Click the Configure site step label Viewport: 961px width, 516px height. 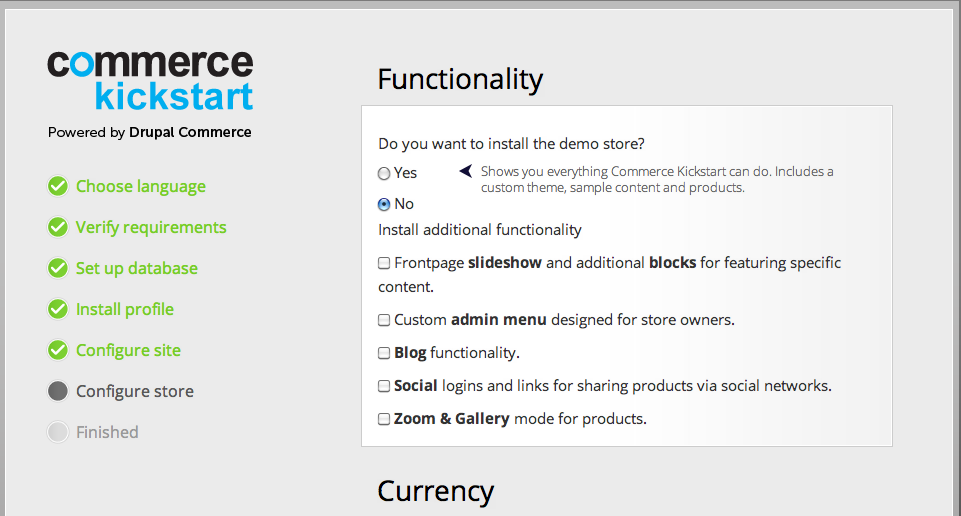[129, 351]
